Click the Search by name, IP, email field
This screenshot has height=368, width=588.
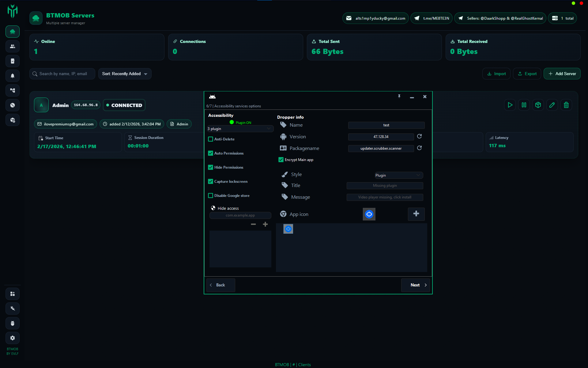pyautogui.click(x=63, y=74)
